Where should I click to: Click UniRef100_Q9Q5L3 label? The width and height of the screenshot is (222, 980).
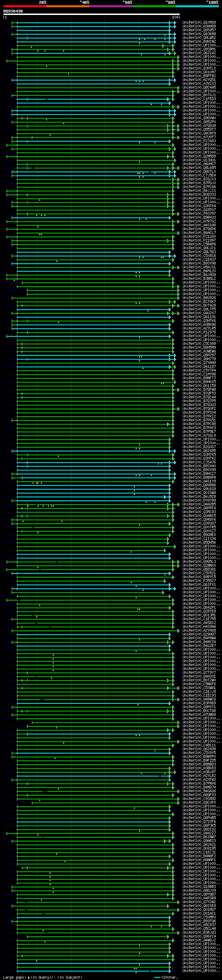coord(199,561)
